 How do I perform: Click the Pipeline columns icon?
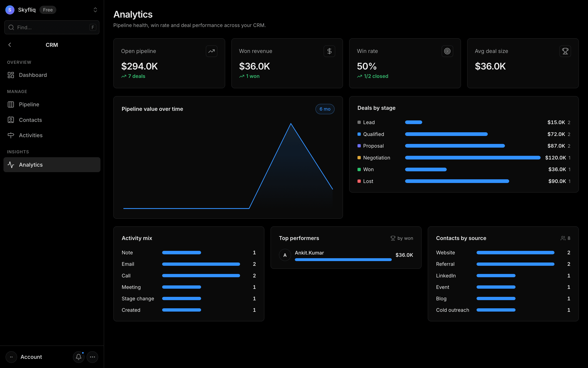(11, 104)
